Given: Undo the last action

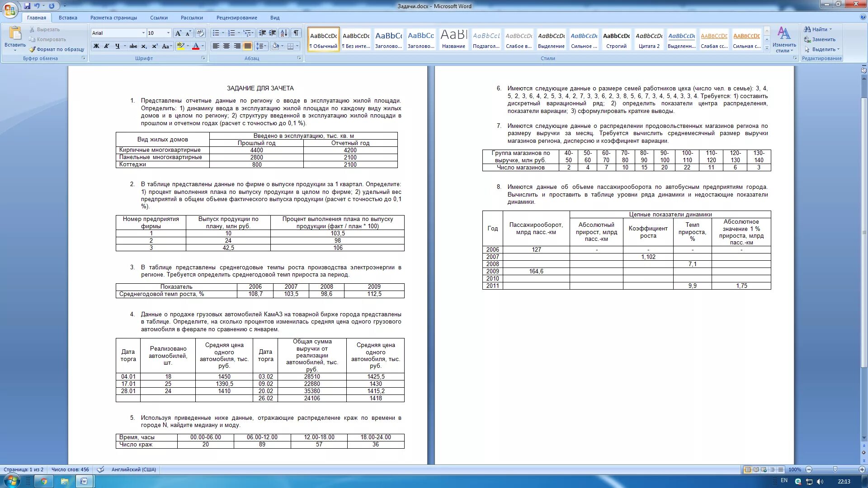Looking at the screenshot, I should (x=37, y=6).
